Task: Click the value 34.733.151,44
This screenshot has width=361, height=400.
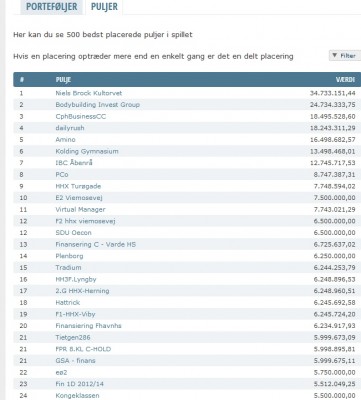Action: [333, 93]
